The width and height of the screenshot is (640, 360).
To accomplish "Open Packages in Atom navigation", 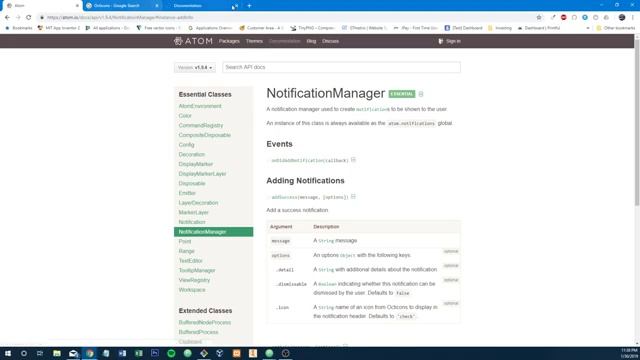I will tap(229, 41).
